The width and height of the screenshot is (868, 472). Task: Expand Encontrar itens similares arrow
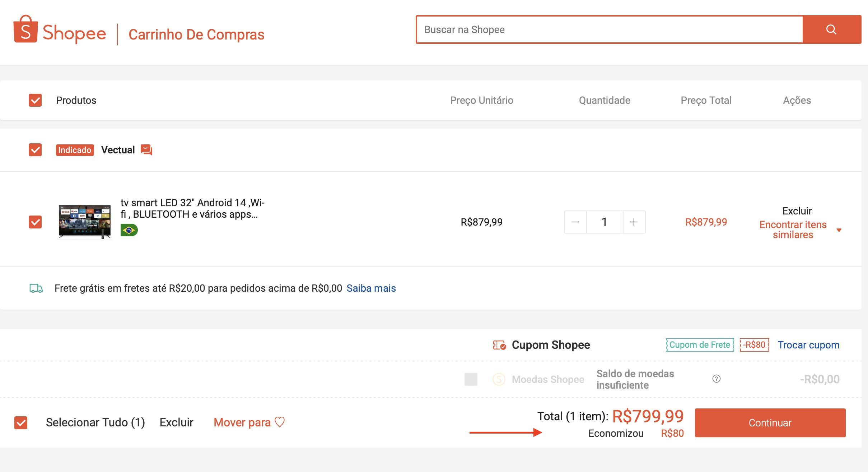coord(839,230)
